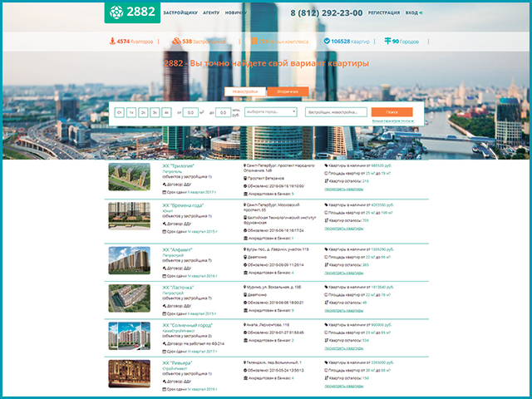This screenshot has height=399, width=532.
Task: Open the ЖК "Ласточка" title link
Action: coord(178,288)
